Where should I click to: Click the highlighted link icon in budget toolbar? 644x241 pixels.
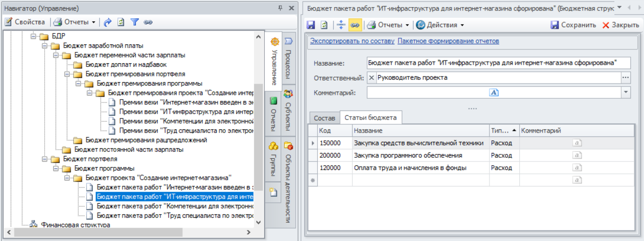click(354, 25)
